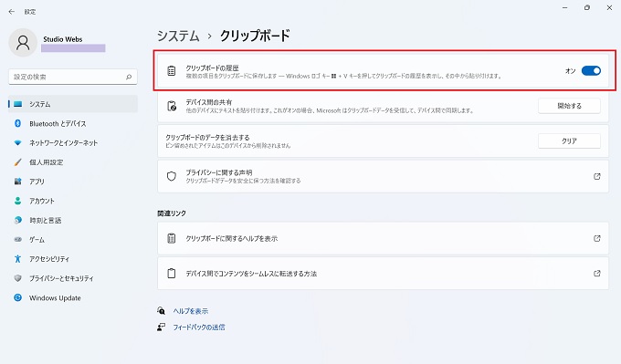Click the Windows Update sync icon

pyautogui.click(x=18, y=297)
